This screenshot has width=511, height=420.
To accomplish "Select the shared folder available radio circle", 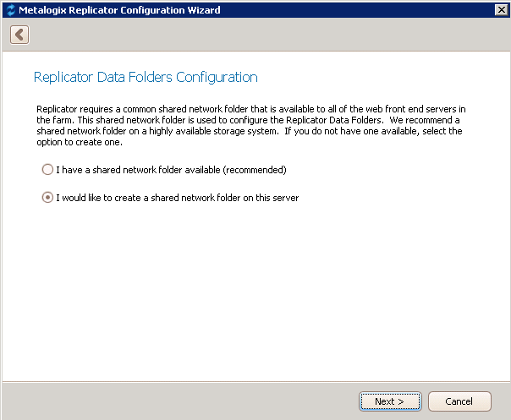I will coord(48,170).
